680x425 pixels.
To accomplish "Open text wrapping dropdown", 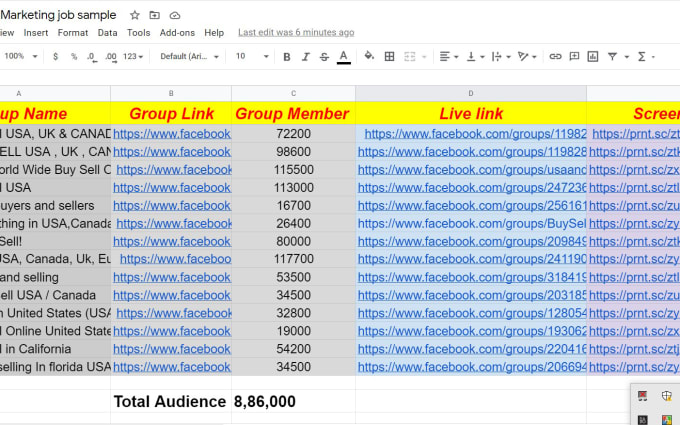I will pos(501,56).
